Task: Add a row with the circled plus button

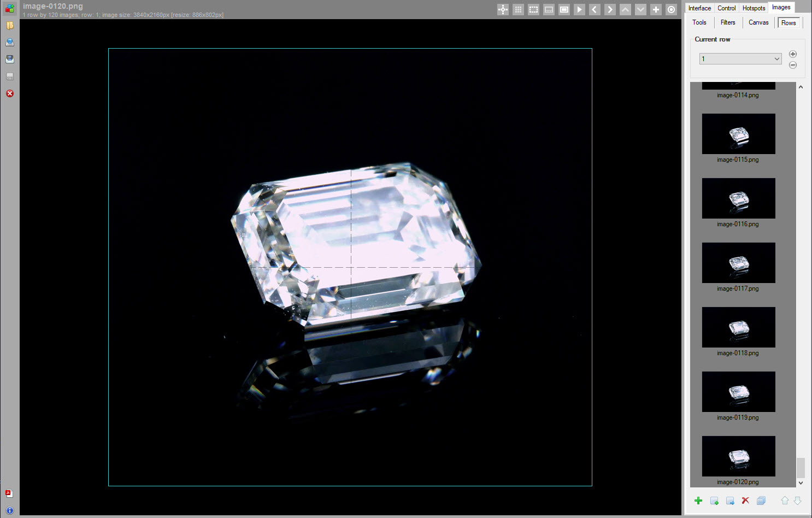Action: click(793, 54)
